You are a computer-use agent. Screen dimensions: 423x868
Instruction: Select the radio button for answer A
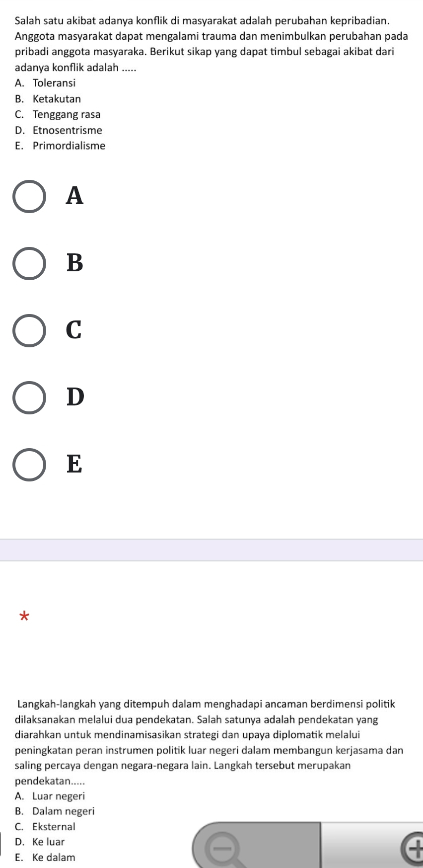[x=29, y=196]
